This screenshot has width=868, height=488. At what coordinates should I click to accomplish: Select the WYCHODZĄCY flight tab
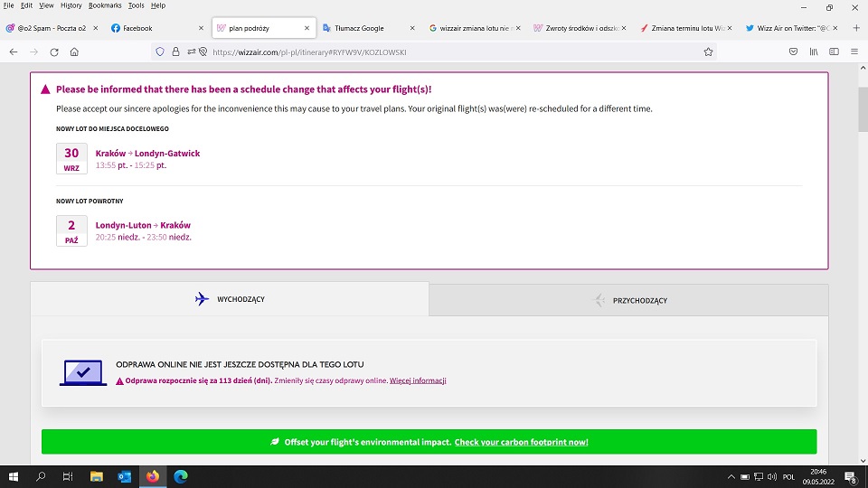(230, 299)
